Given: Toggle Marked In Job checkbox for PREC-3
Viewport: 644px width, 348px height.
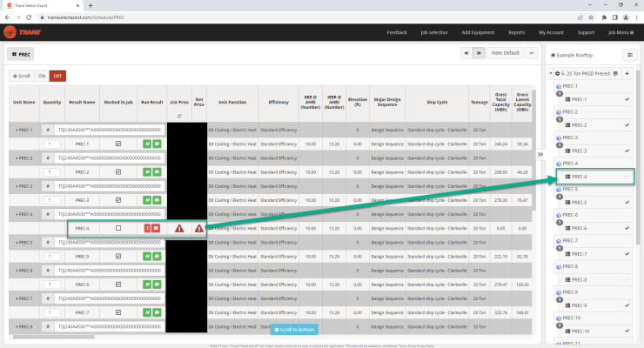Looking at the screenshot, I should tap(118, 200).
